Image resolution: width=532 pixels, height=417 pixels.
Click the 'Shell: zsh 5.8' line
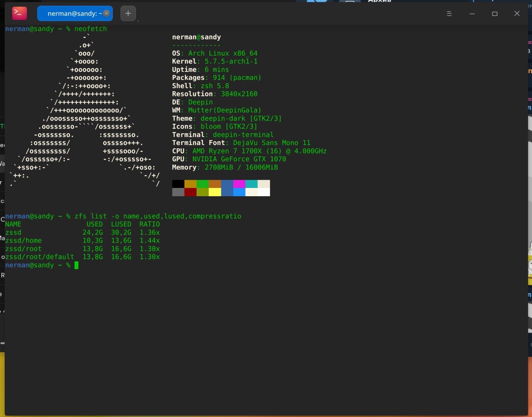201,86
